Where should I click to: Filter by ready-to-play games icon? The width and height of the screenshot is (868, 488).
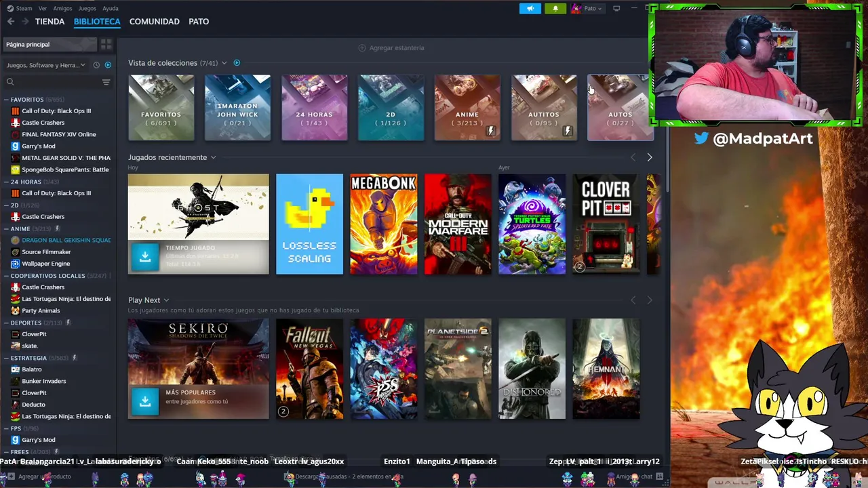(108, 65)
